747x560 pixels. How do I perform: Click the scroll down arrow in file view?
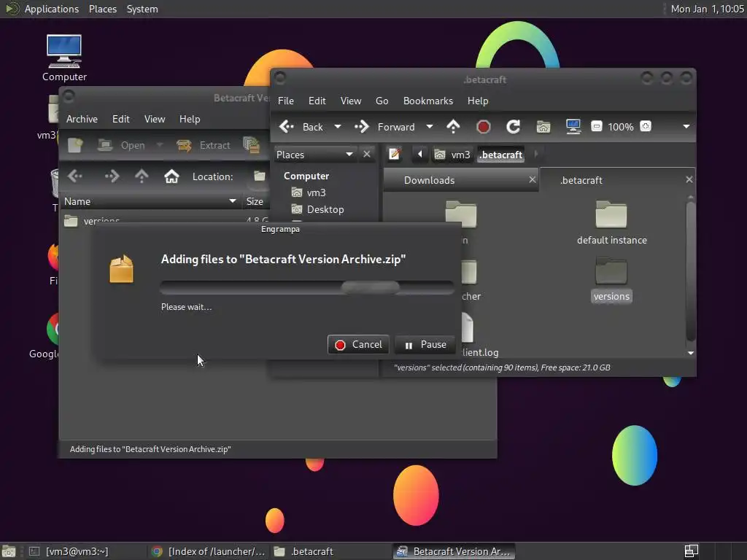tap(690, 353)
